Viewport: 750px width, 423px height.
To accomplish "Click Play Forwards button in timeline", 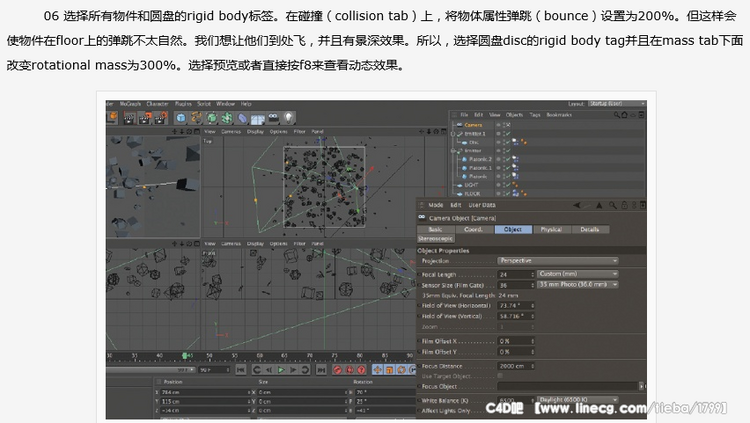I will click(x=281, y=370).
